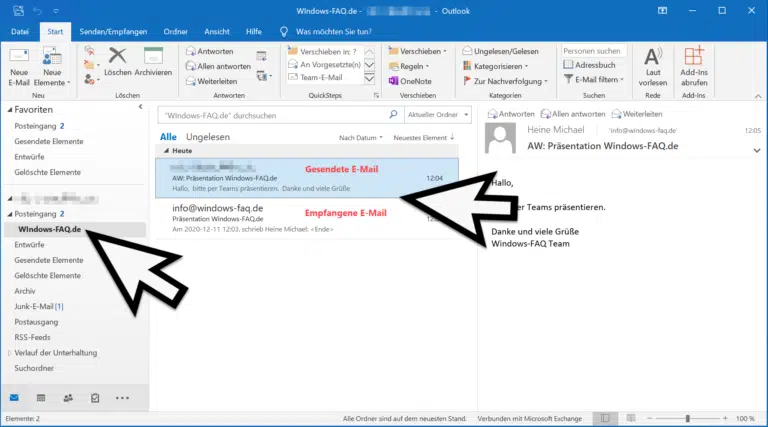The image size is (768, 427).
Task: Collapse the Favoriten folder group
Action: pos(10,109)
